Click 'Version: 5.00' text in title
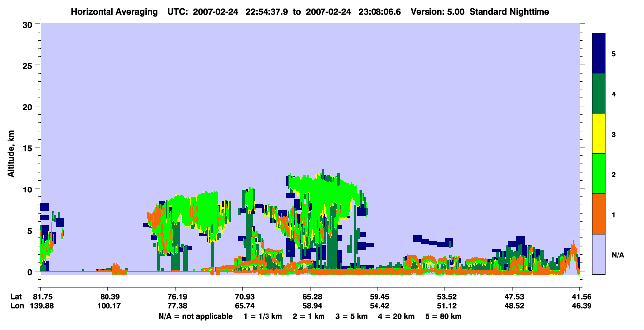644x330 pixels. (x=437, y=12)
